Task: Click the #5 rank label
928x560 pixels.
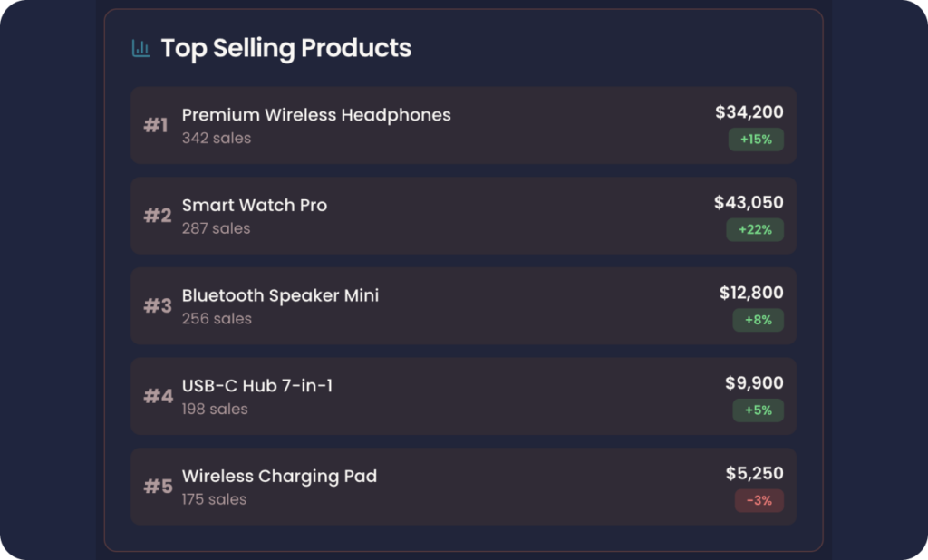Action: point(158,487)
